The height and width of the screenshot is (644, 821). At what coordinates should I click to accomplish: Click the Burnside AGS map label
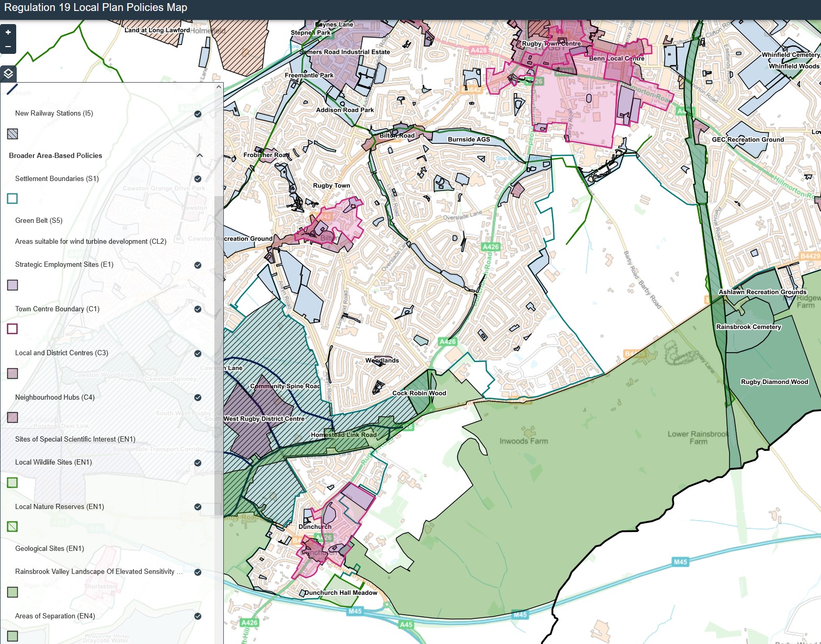pos(469,140)
